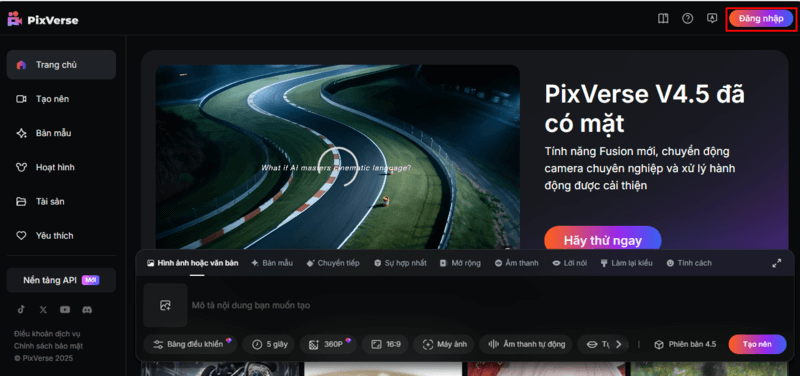Click the image upload icon box
This screenshot has height=376, width=800.
[165, 305]
